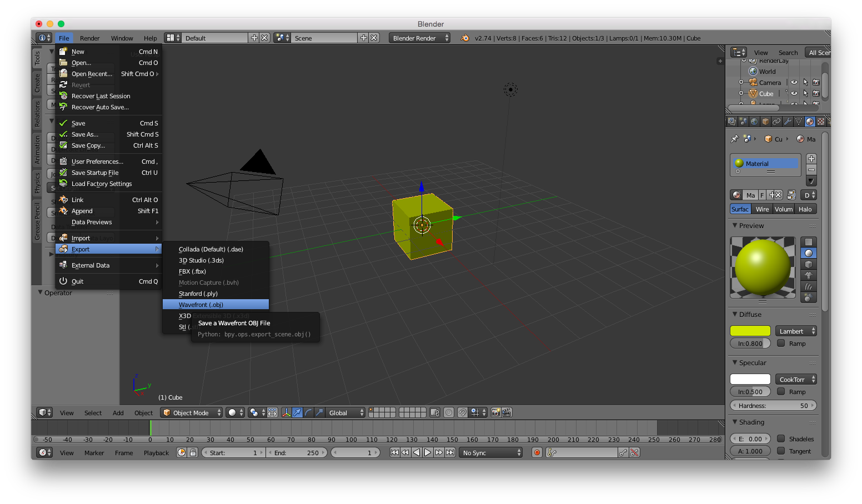Viewport: 862px width, 504px height.
Task: Select User Preferences... in File menu
Action: [x=109, y=161]
